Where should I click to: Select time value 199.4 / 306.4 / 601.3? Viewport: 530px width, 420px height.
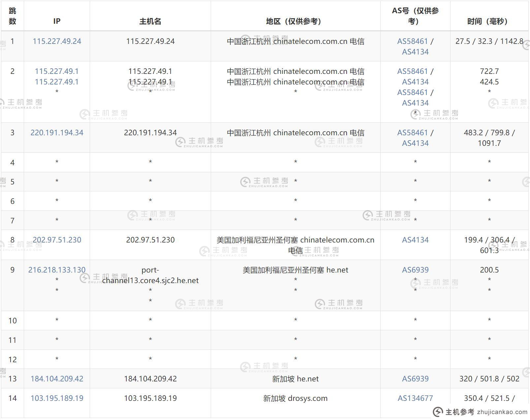[x=489, y=245]
